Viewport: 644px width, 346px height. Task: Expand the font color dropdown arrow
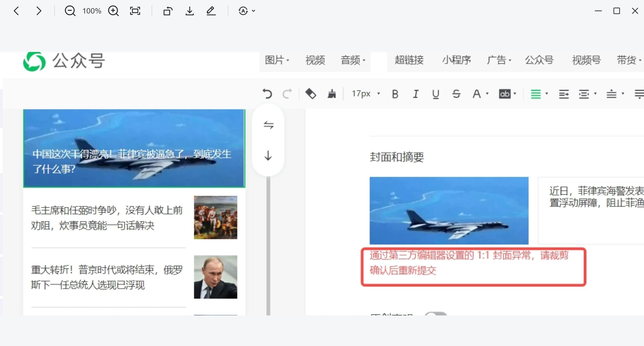click(x=487, y=94)
